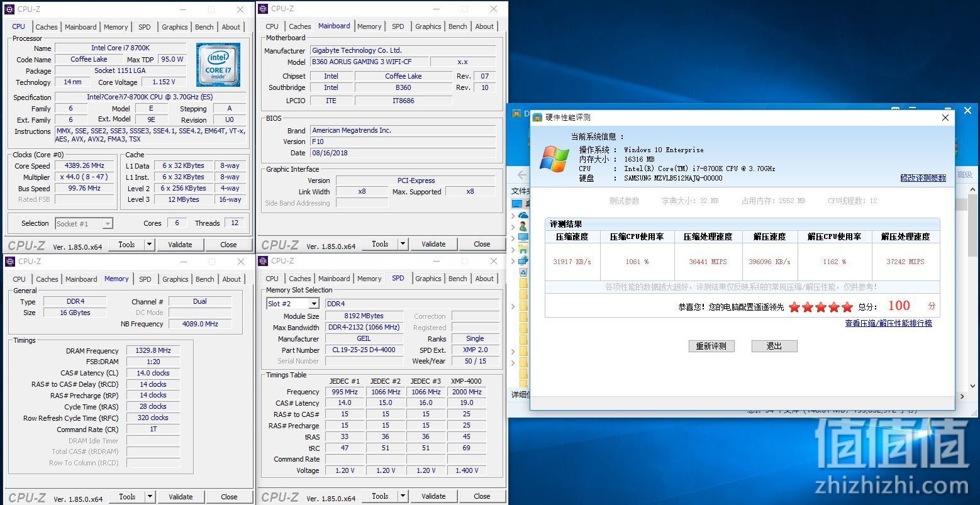This screenshot has width=980, height=505.
Task: Click compression speed value '31917 KB/s'
Action: (572, 262)
